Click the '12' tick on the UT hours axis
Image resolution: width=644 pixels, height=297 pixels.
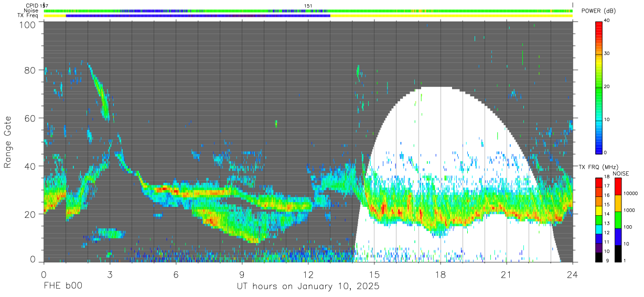(x=308, y=274)
